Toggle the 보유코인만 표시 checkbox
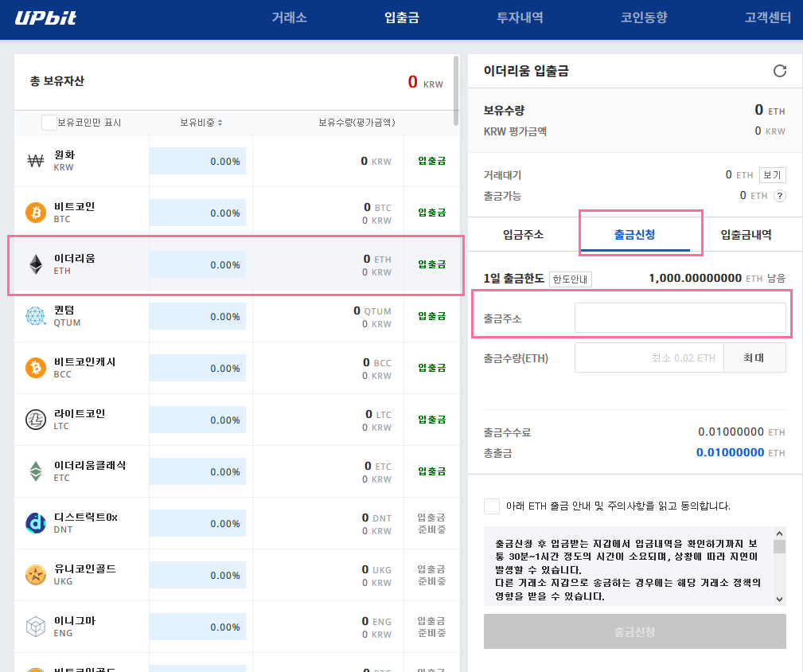Screen dimensions: 803x672 pos(49,123)
